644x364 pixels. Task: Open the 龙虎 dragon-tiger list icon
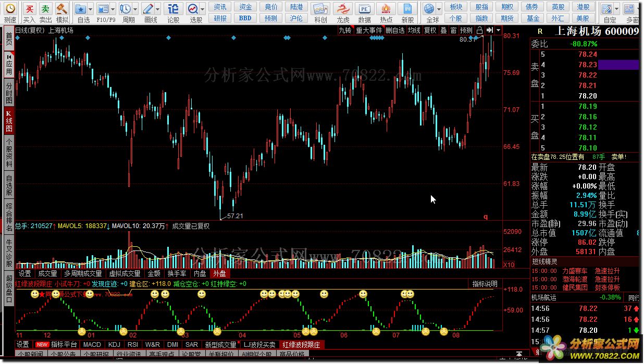tap(342, 9)
